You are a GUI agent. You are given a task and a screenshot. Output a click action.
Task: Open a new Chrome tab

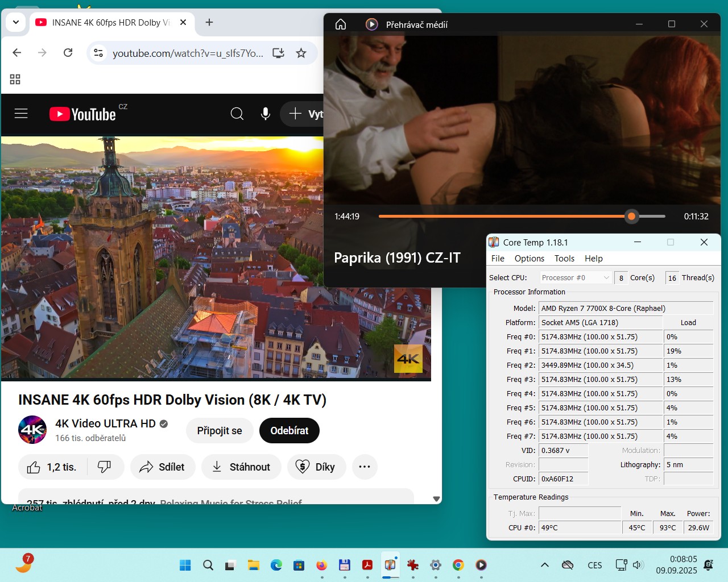click(209, 22)
